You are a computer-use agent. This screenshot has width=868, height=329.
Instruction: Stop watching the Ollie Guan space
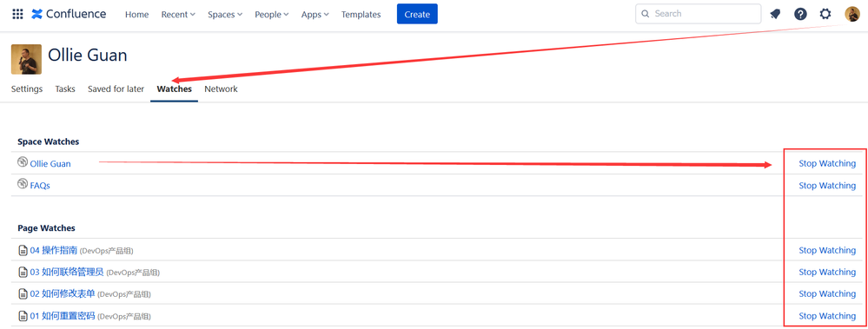coord(827,164)
